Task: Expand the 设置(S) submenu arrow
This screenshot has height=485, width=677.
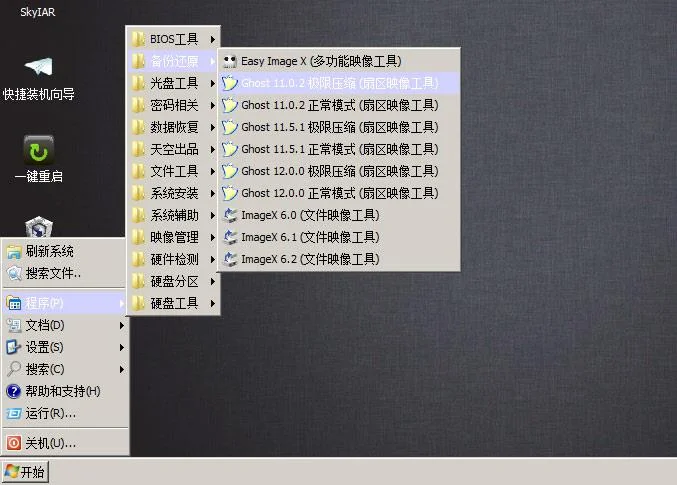Action: click(x=122, y=348)
